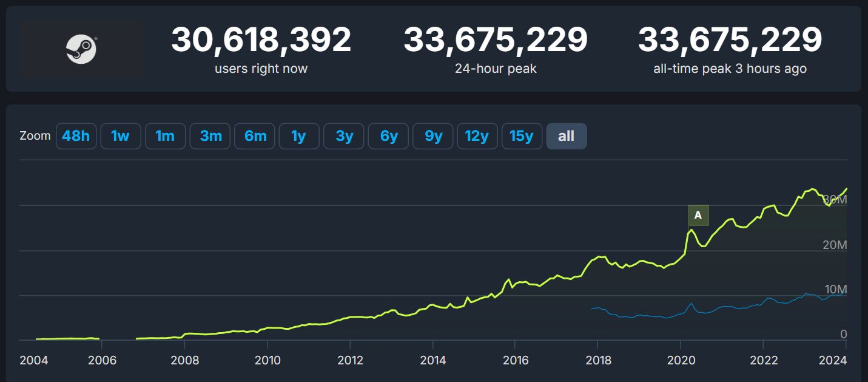This screenshot has width=868, height=382.
Task: Click the 20M y-axis label
Action: point(835,245)
